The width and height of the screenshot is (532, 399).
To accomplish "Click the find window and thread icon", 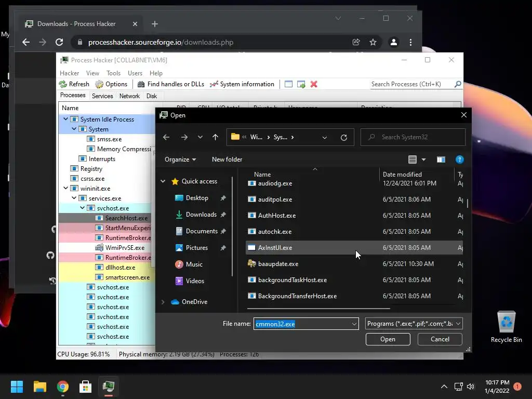I will [301, 84].
